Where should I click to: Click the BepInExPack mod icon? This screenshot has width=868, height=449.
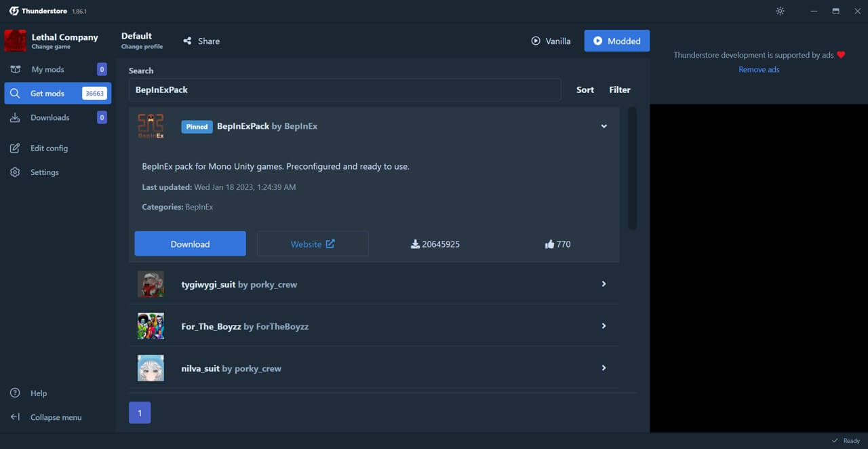coord(151,126)
